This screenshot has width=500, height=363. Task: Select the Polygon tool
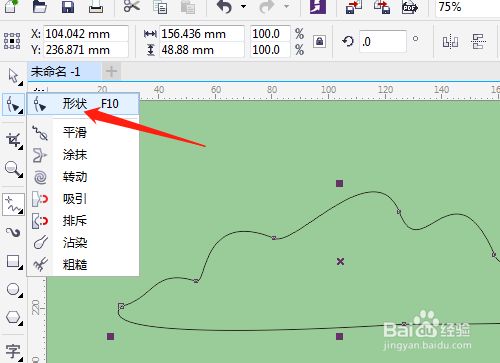click(x=14, y=317)
